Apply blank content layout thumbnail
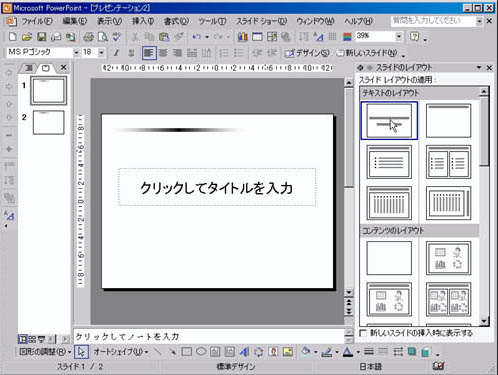The width and height of the screenshot is (498, 375). (x=389, y=258)
